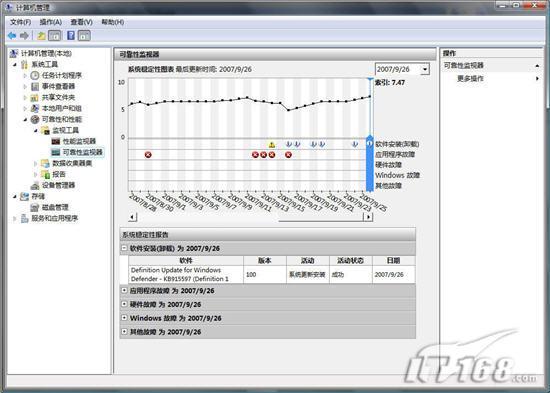Click the Back arrow toolbar icon
This screenshot has width=550, height=393.
point(12,35)
